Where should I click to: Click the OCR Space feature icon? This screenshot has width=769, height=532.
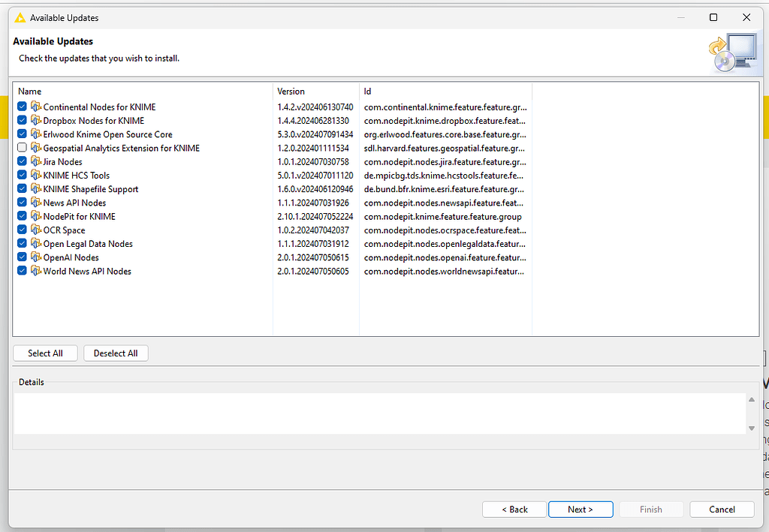coord(36,230)
